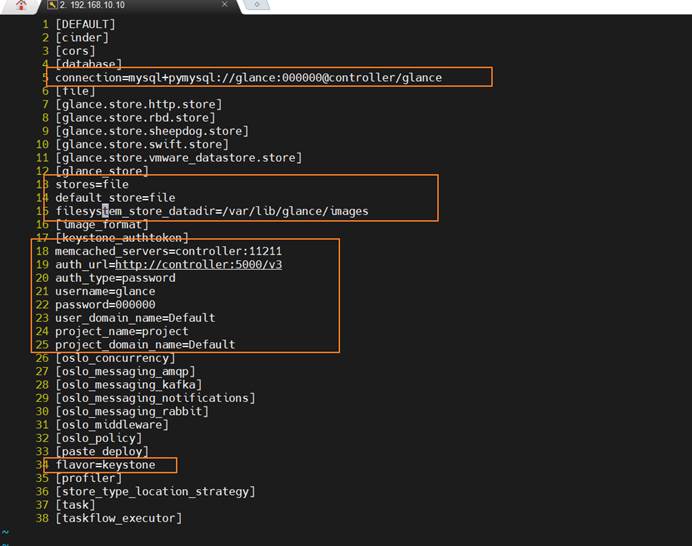Click line number 1 in the gutter
Image resolution: width=692 pixels, height=546 pixels.
click(45, 24)
